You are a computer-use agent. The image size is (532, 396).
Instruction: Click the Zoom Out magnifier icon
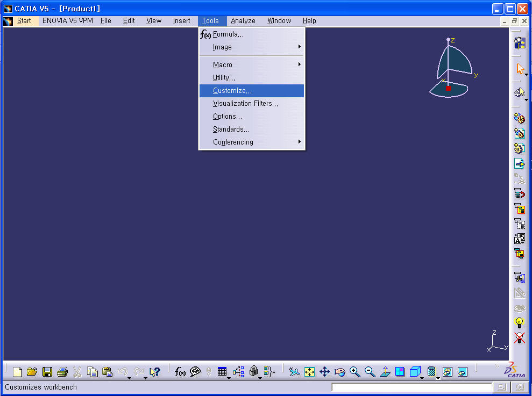370,372
